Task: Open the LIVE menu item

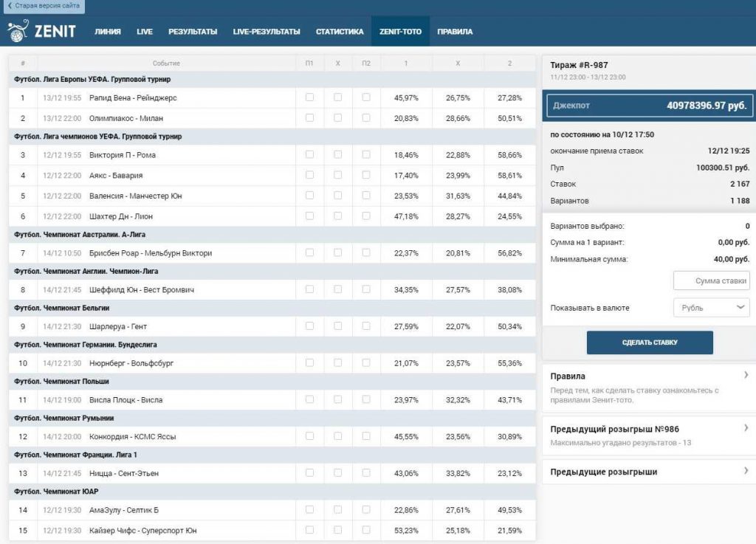Action: coord(145,31)
